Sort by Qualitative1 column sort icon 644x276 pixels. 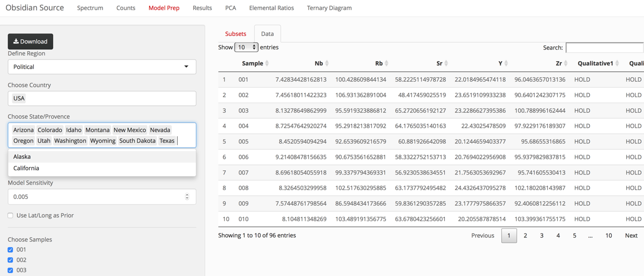[x=617, y=63]
